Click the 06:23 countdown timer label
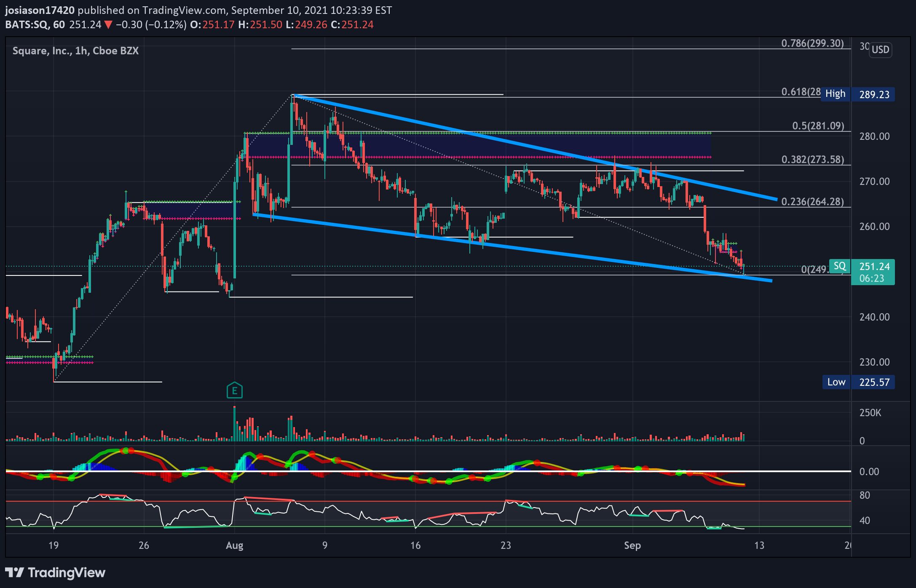The width and height of the screenshot is (916, 588). click(x=872, y=278)
